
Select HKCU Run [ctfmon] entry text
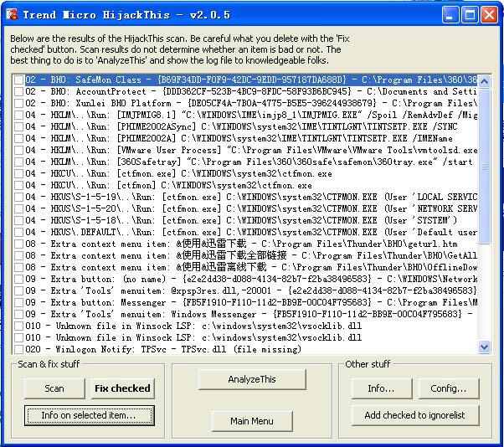pos(169,186)
